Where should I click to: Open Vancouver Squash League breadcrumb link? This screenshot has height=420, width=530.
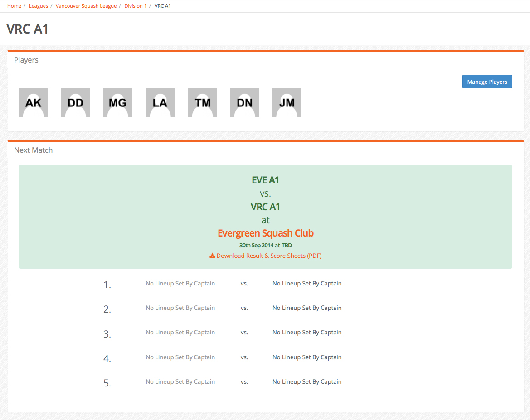click(x=86, y=6)
